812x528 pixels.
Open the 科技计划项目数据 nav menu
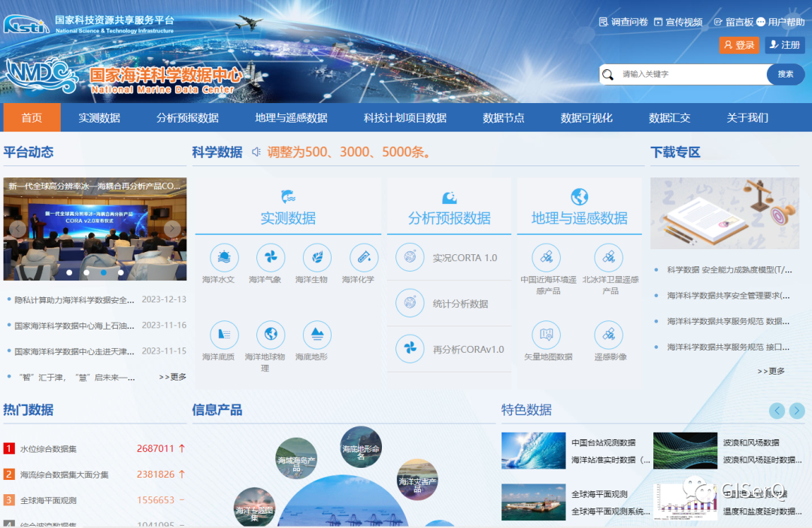pos(405,117)
